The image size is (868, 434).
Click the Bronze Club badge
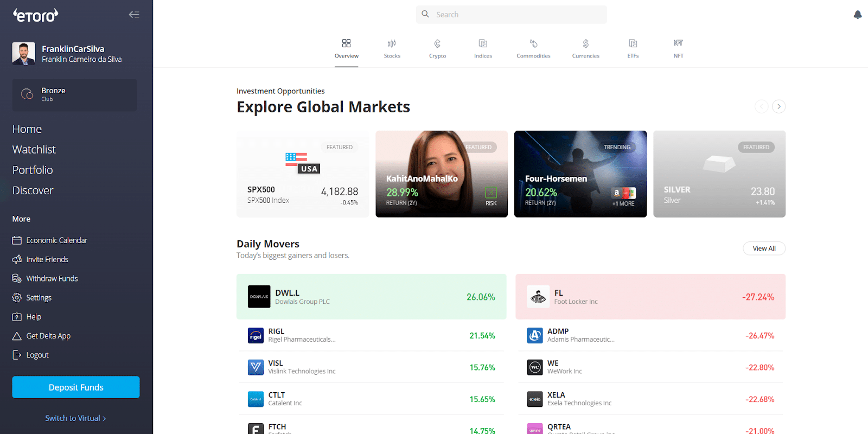[74, 94]
